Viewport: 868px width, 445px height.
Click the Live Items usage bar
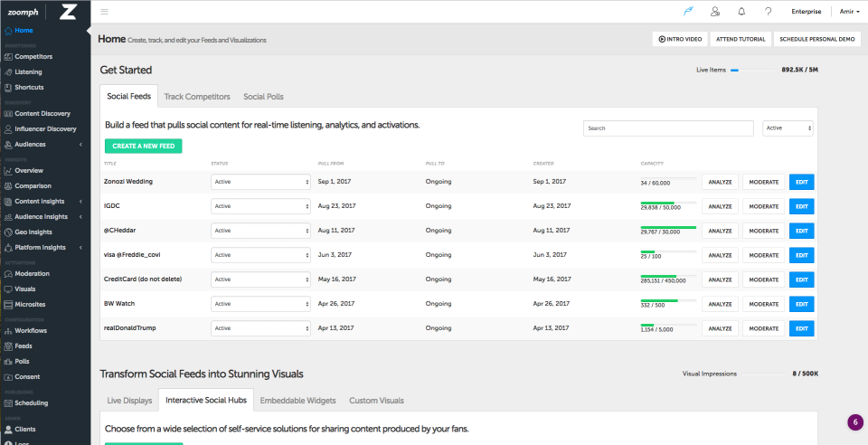coord(753,71)
